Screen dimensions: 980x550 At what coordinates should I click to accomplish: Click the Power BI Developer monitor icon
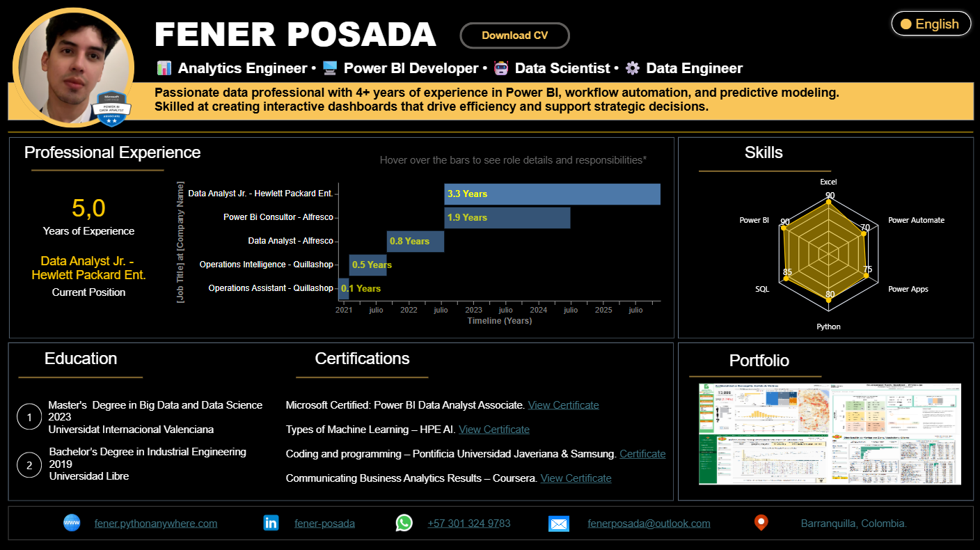tap(331, 68)
